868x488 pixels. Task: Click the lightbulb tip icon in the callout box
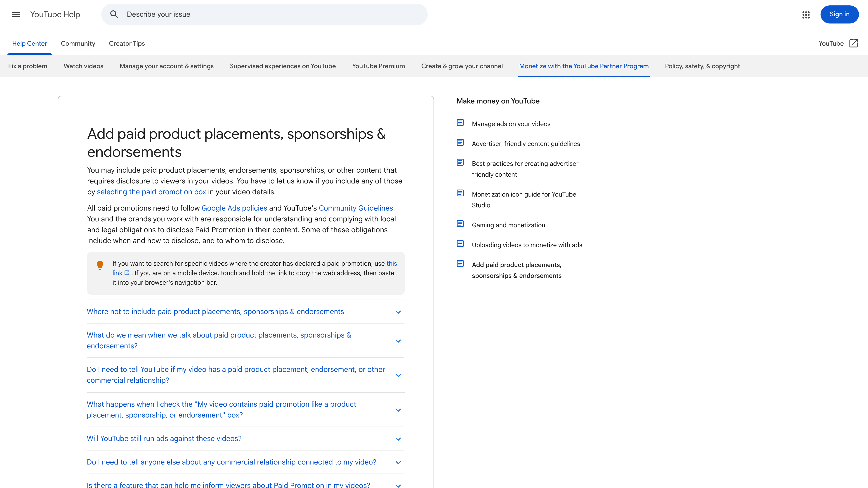tap(100, 265)
